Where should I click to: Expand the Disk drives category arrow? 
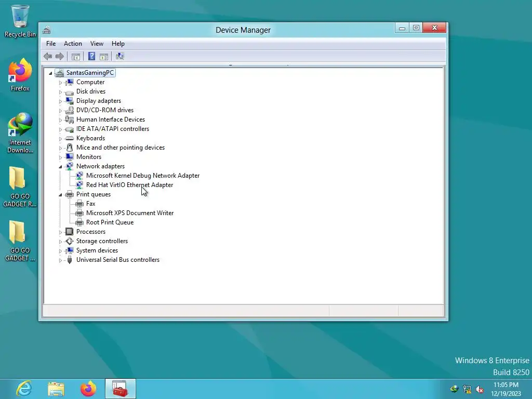point(60,92)
